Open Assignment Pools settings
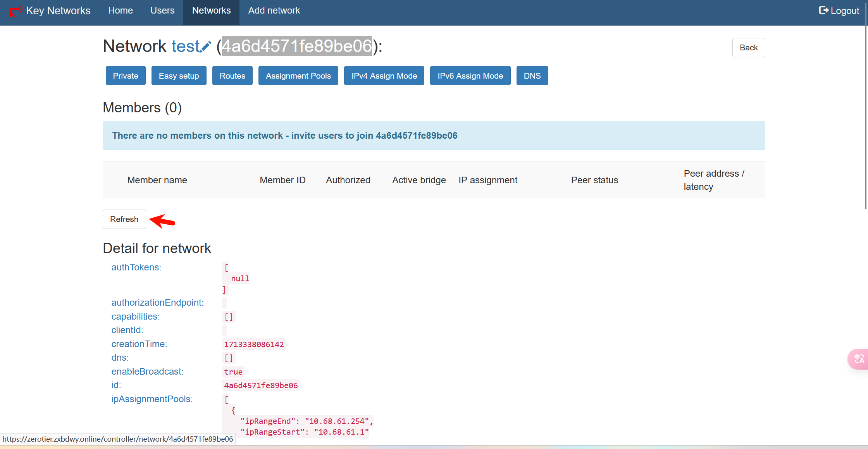The width and height of the screenshot is (868, 449). [x=298, y=76]
